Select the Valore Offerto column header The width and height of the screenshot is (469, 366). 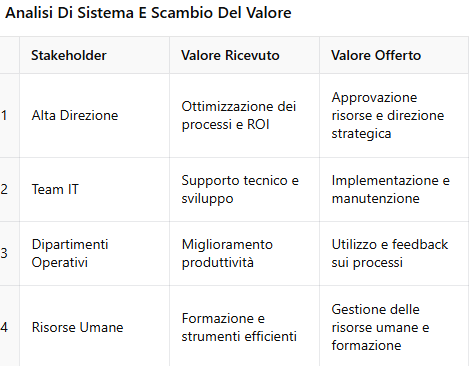pos(394,55)
